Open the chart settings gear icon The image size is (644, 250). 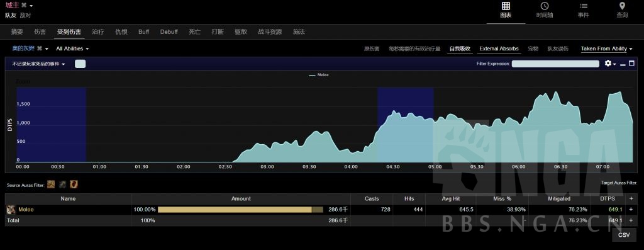[608, 64]
